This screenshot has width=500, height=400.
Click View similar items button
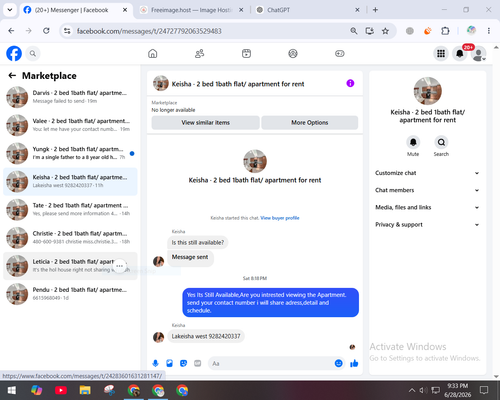pyautogui.click(x=205, y=123)
